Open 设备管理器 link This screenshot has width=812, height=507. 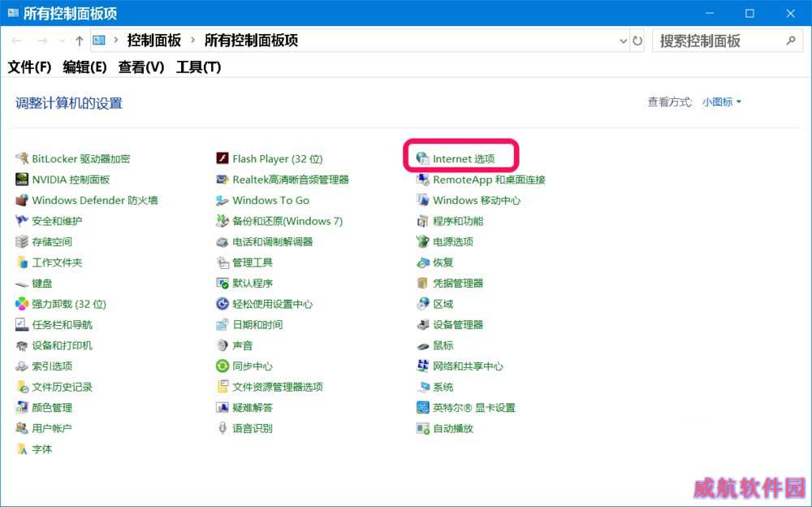click(x=458, y=324)
